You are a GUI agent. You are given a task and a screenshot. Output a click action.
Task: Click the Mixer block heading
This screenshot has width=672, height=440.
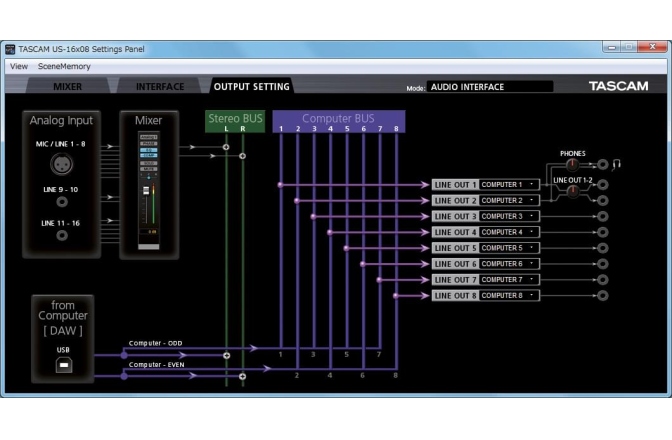tap(148, 120)
